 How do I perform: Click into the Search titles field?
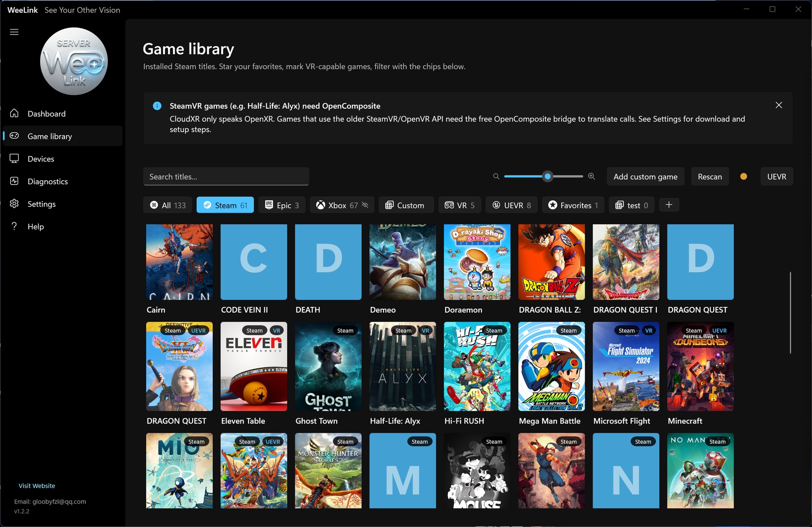(x=226, y=176)
